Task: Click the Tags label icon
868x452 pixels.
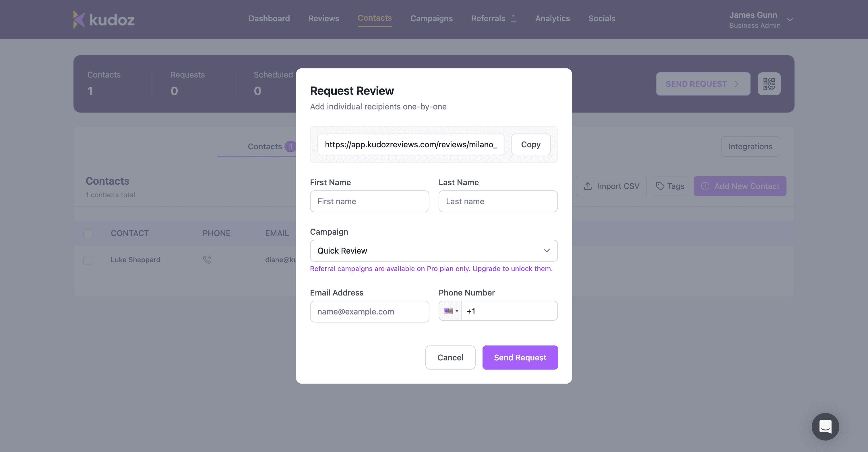Action: click(660, 186)
